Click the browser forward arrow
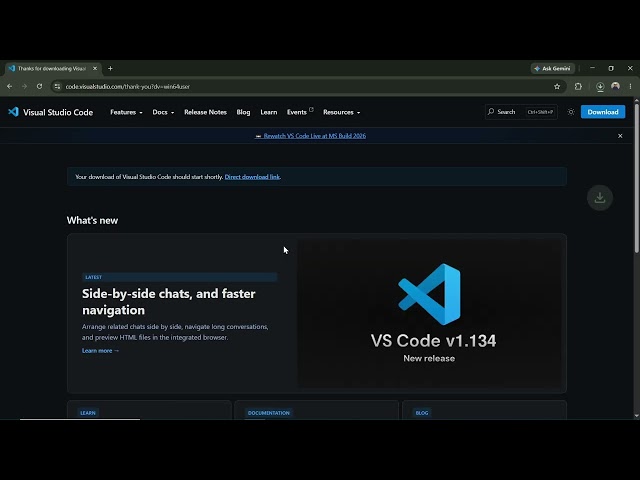640x480 pixels. click(24, 87)
